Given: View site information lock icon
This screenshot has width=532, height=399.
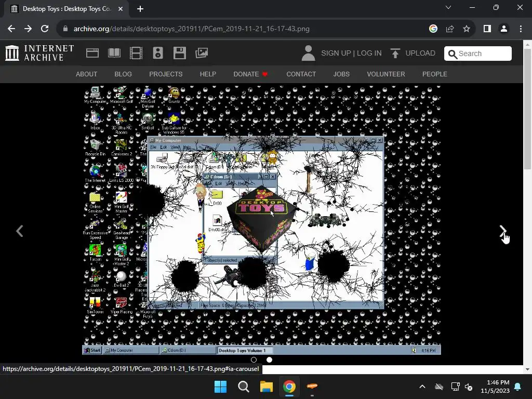Looking at the screenshot, I should point(65,29).
